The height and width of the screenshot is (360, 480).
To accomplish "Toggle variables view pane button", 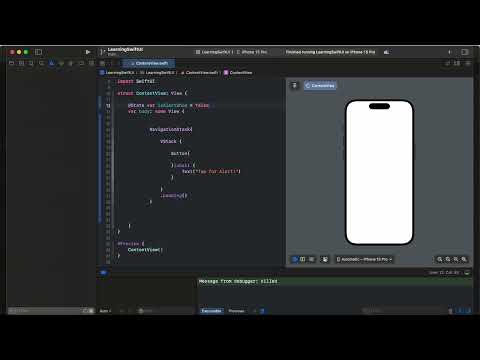I will point(460,311).
